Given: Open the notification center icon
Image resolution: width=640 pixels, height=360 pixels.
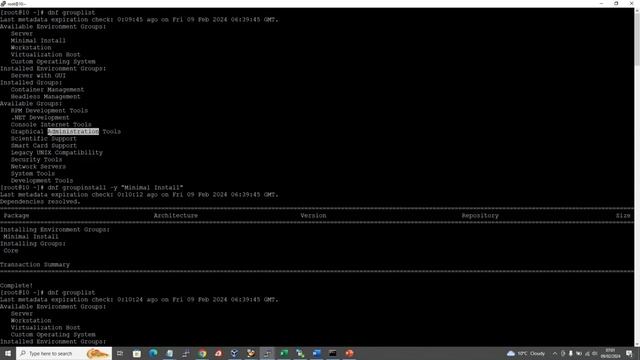Looking at the screenshot, I should [x=629, y=353].
